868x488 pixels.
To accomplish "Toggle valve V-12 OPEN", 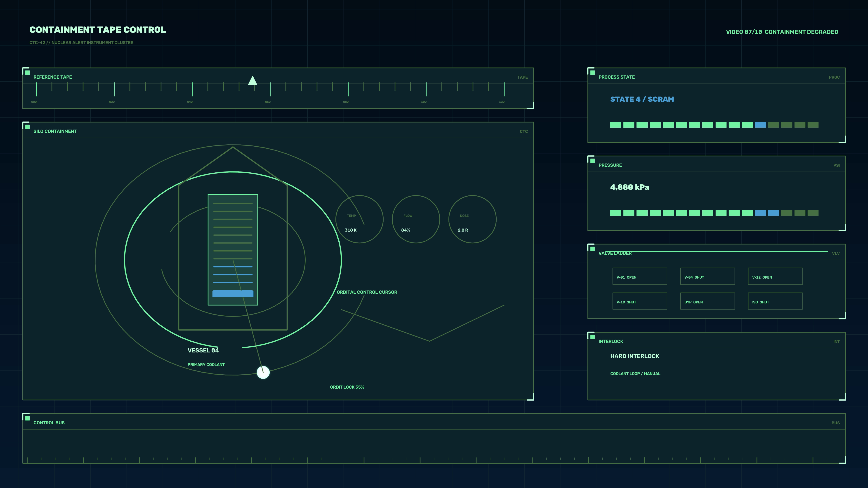I will tap(775, 276).
